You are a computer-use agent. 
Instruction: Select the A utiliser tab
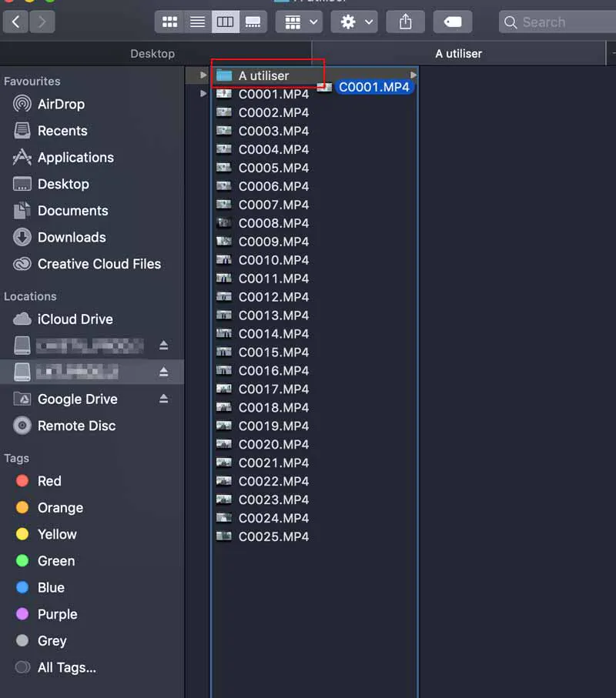(459, 54)
